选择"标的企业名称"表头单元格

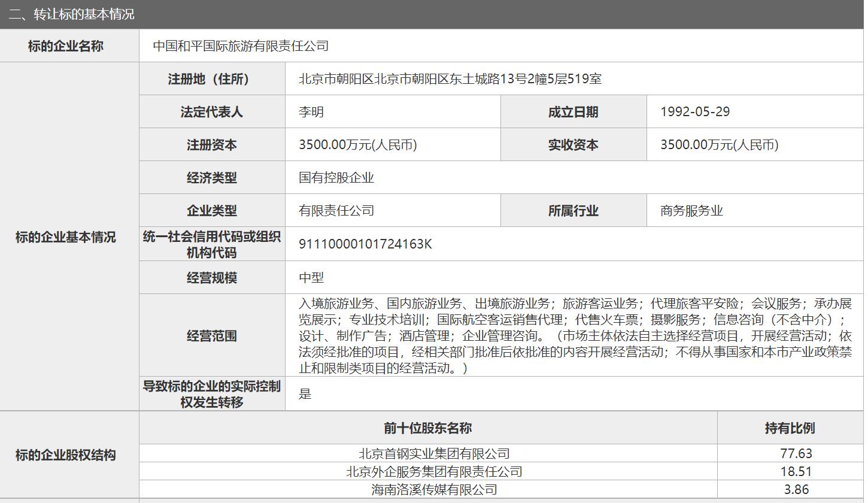(69, 46)
